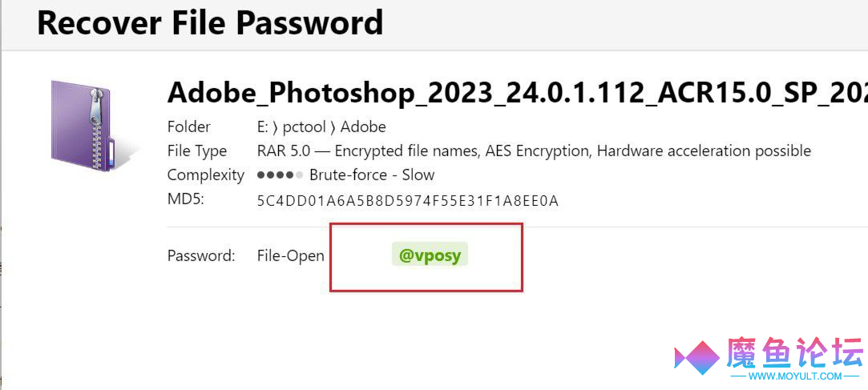The image size is (868, 390).
Task: Click the Complexity field label
Action: coord(206,175)
